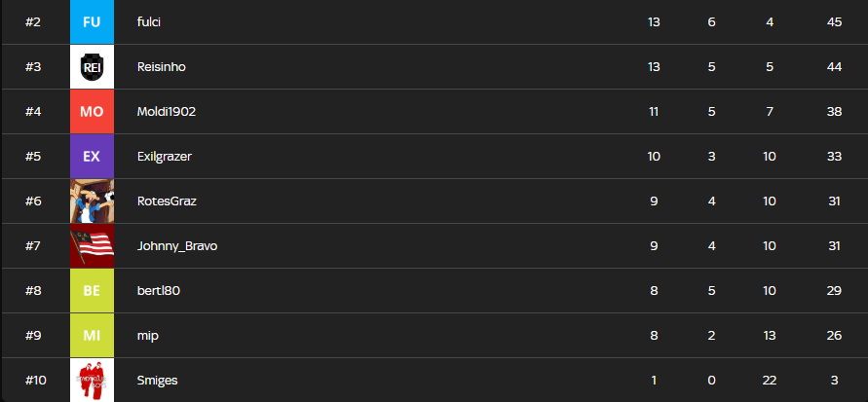The width and height of the screenshot is (868, 402).
Task: Click the Reisinho username
Action: 162,67
